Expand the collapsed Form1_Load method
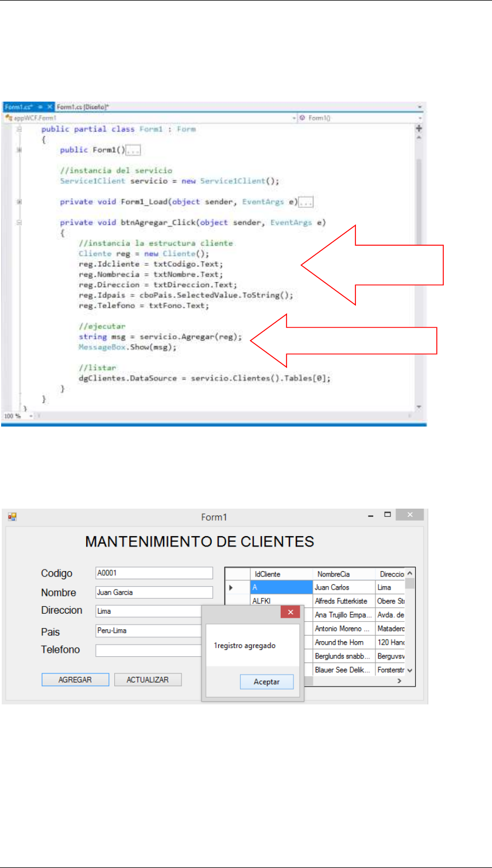492x868 pixels. point(21,202)
